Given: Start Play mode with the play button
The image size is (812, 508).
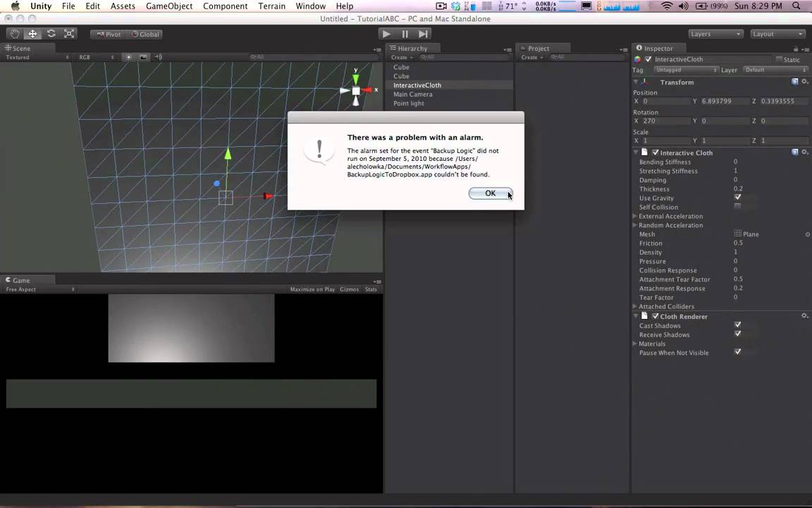Looking at the screenshot, I should pyautogui.click(x=386, y=34).
